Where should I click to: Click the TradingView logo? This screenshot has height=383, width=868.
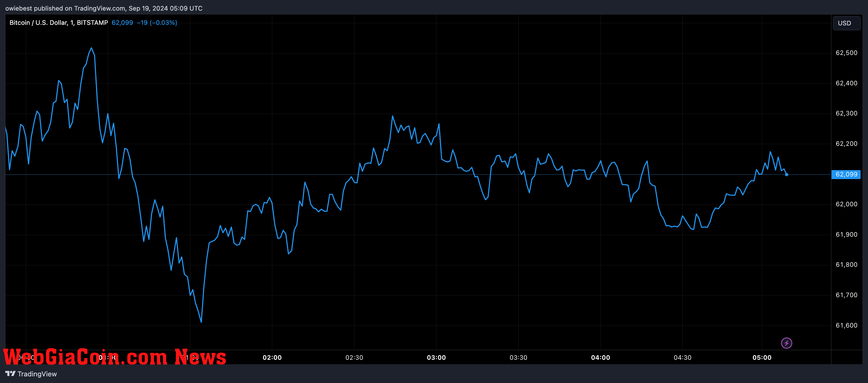click(31, 374)
